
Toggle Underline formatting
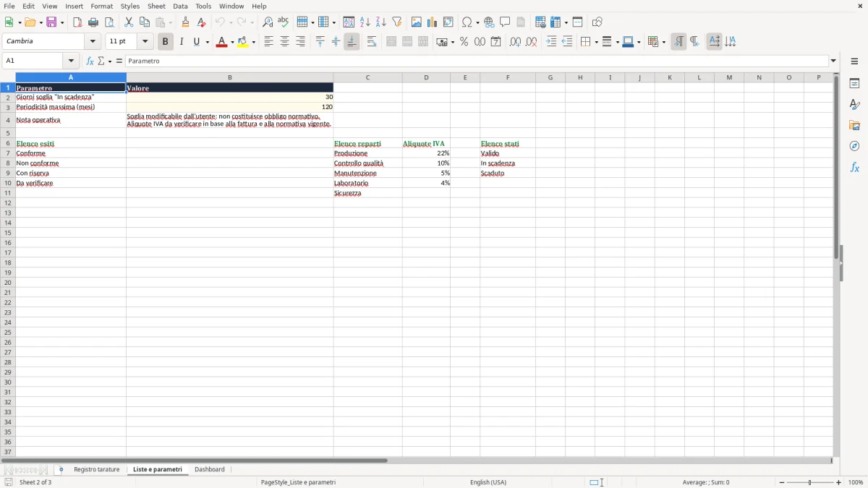196,42
